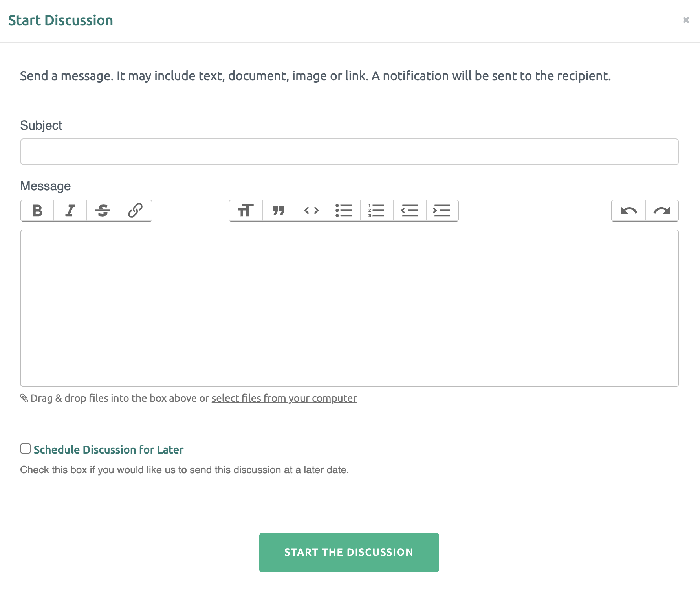
Task: Close the Start Discussion dialog
Action: [686, 20]
